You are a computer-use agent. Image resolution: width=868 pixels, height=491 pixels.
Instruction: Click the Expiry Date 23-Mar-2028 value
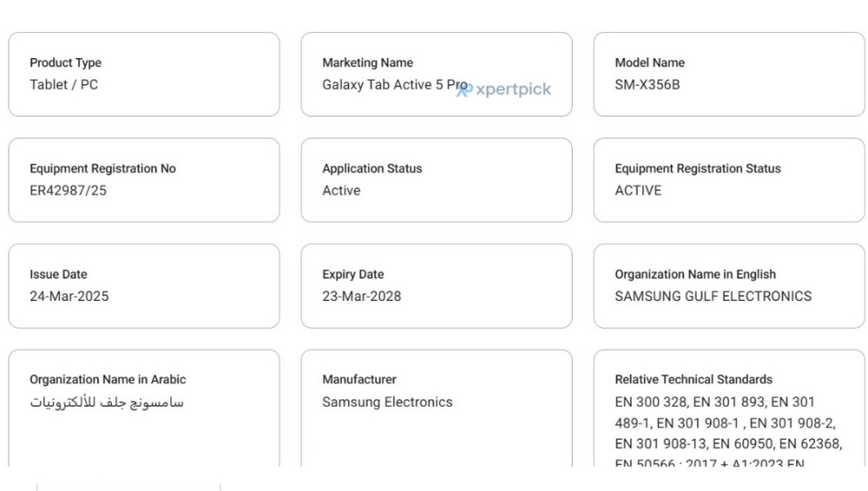[361, 296]
